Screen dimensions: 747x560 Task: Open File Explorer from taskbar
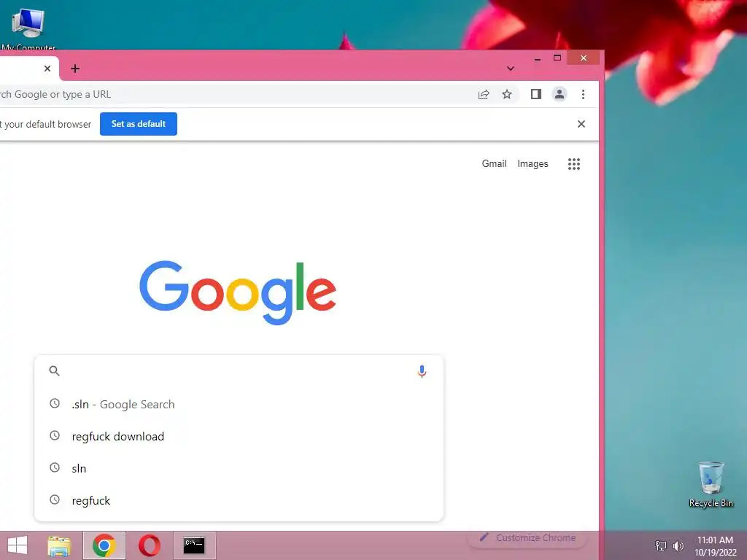[x=59, y=545]
